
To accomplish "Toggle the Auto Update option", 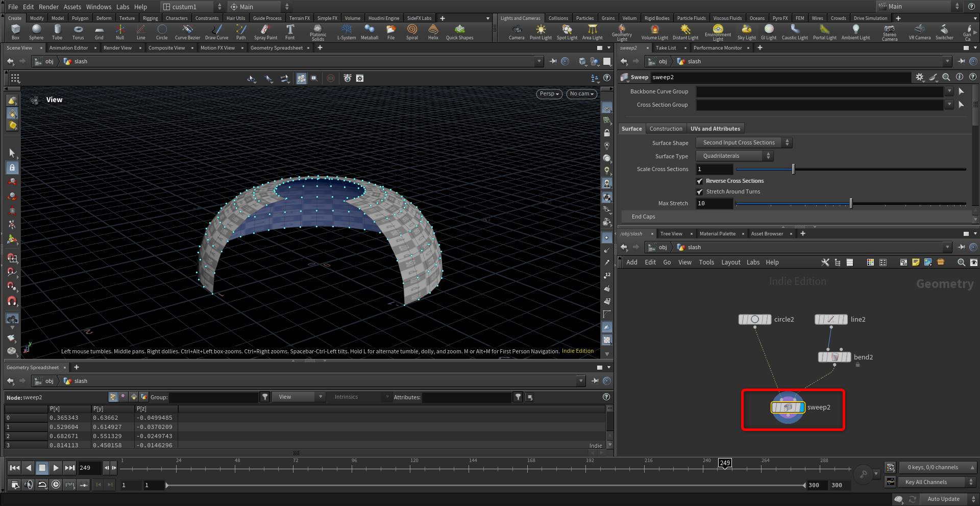I will (943, 499).
